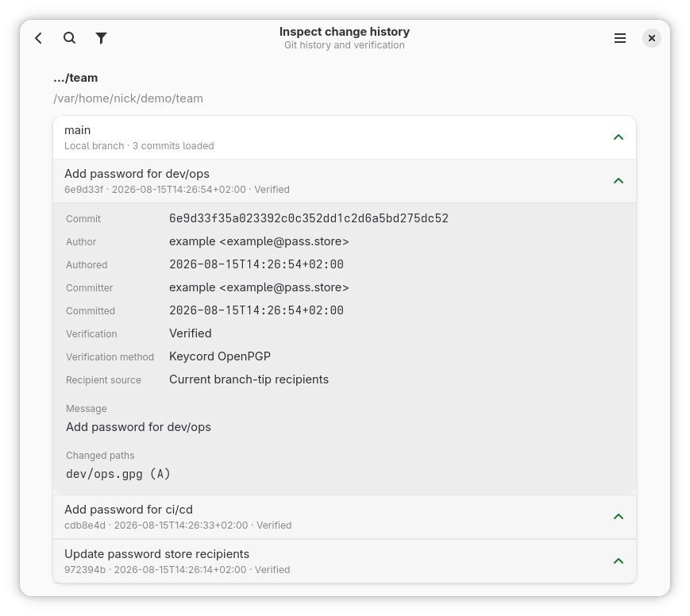This screenshot has height=616, width=690.
Task: Click the changed path dev/ops.gpg
Action: click(118, 474)
